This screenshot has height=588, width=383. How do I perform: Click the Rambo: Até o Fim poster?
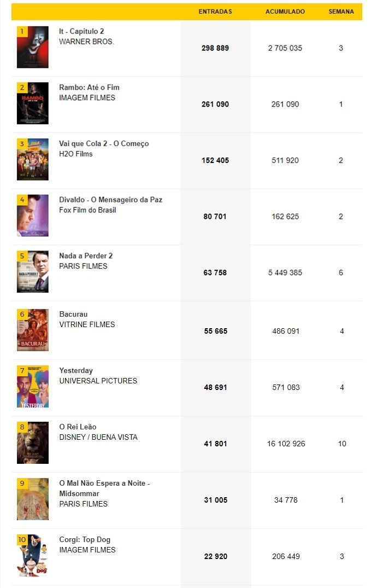33,103
